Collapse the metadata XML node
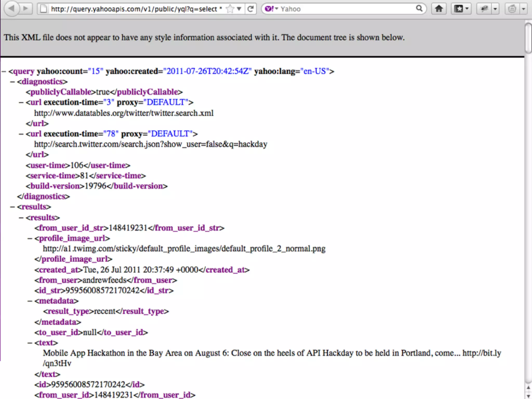532x399 pixels. coord(30,301)
